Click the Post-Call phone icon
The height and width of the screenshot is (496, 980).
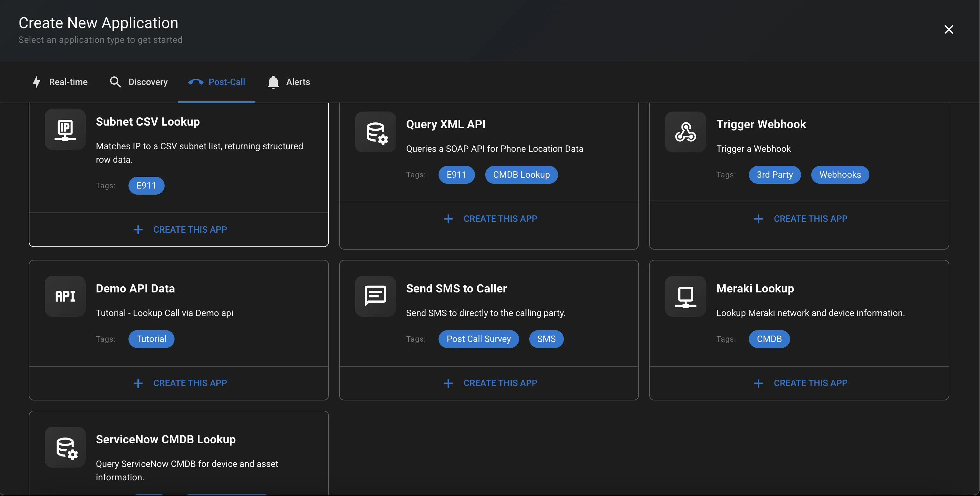(196, 82)
